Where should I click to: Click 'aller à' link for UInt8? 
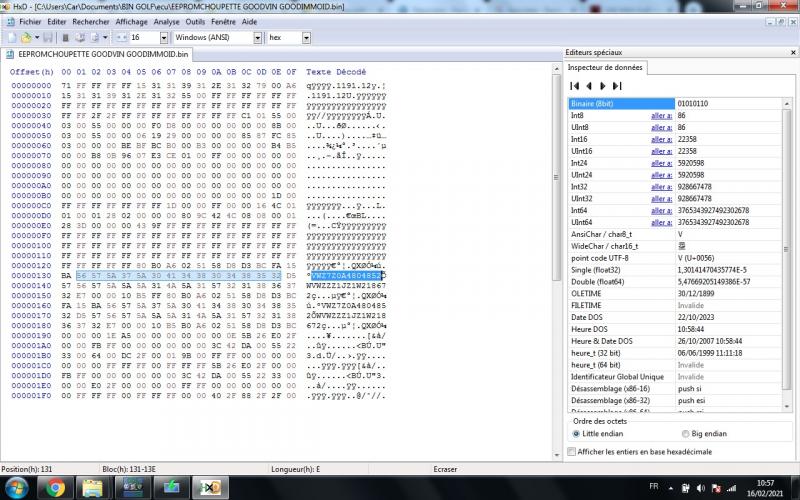[661, 128]
